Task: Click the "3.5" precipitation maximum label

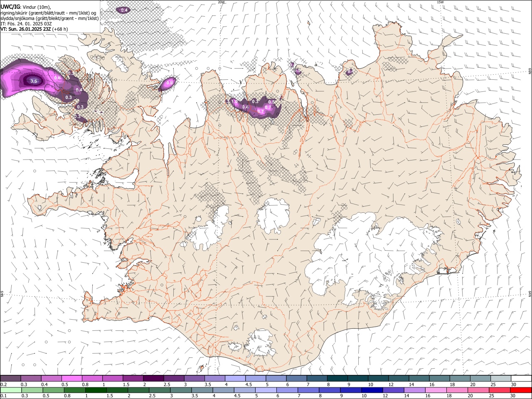Action: (34, 81)
